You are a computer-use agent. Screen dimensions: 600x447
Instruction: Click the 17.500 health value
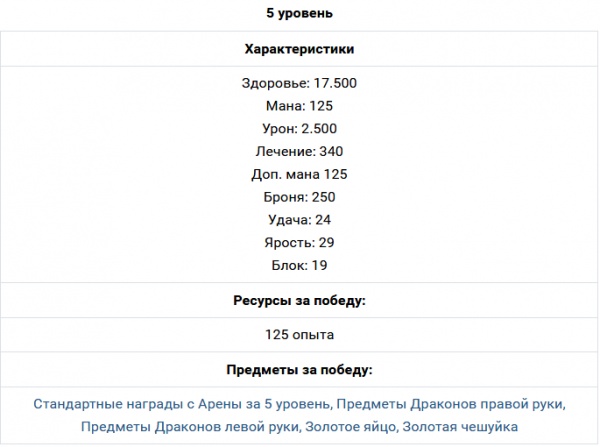333,82
